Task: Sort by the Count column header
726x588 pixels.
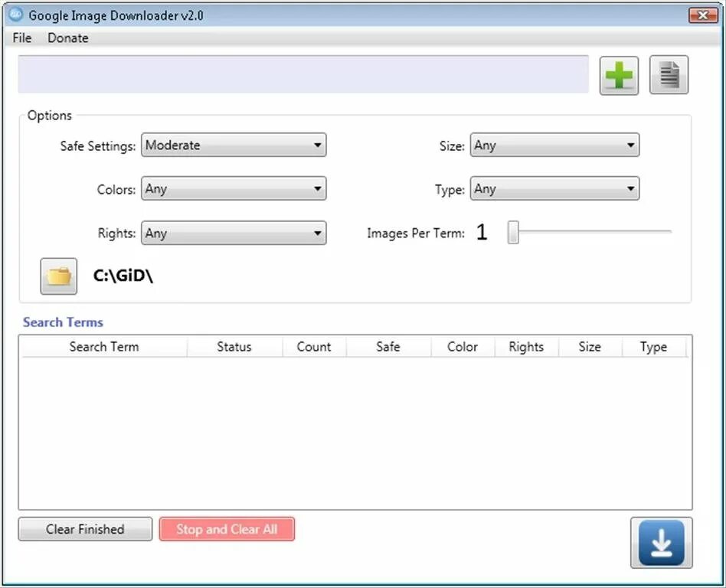Action: pyautogui.click(x=314, y=347)
